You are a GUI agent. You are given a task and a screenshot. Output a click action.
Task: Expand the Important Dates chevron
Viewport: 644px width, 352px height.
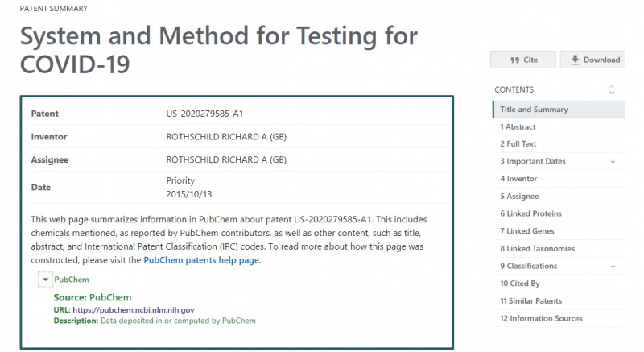(613, 162)
